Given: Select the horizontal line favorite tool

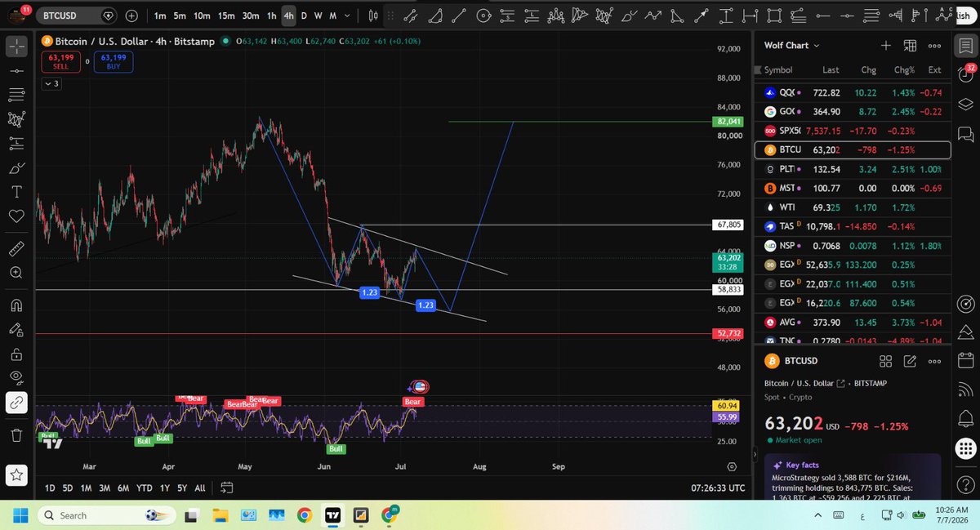Looking at the screenshot, I should tap(848, 15).
